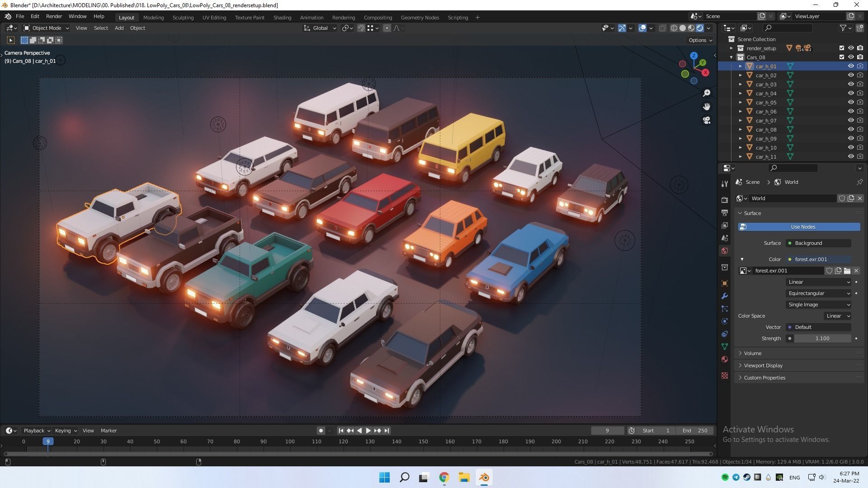Click the viewport zoom magnifier icon
This screenshot has height=488, width=868.
707,93
